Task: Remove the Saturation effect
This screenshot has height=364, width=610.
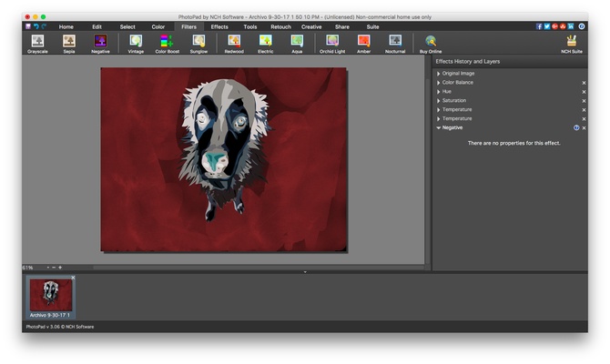Action: point(584,101)
